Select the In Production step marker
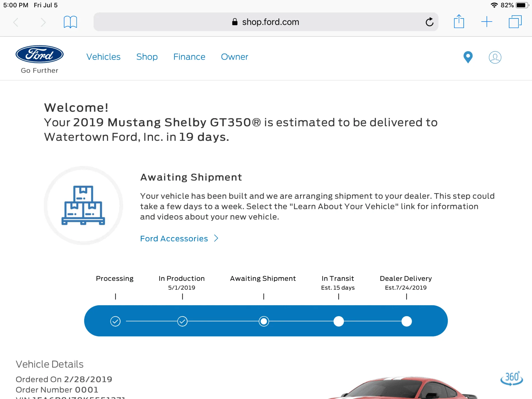Viewport: 532px width, 399px height. (182, 321)
